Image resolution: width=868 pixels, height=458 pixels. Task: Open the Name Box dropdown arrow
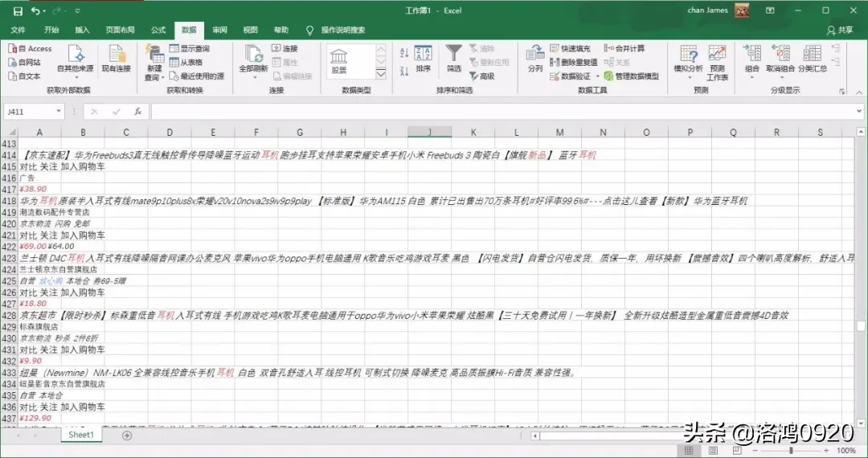point(58,112)
